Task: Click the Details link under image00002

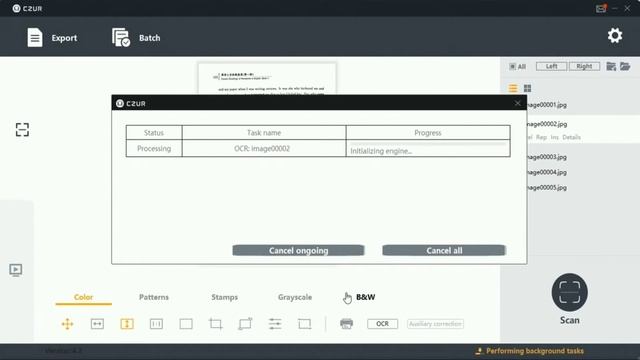Action: 571,137
